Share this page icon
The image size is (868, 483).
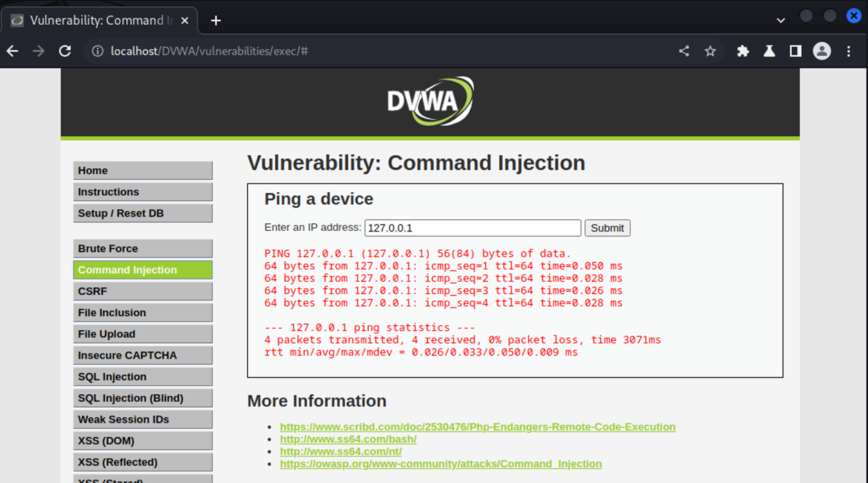point(684,51)
